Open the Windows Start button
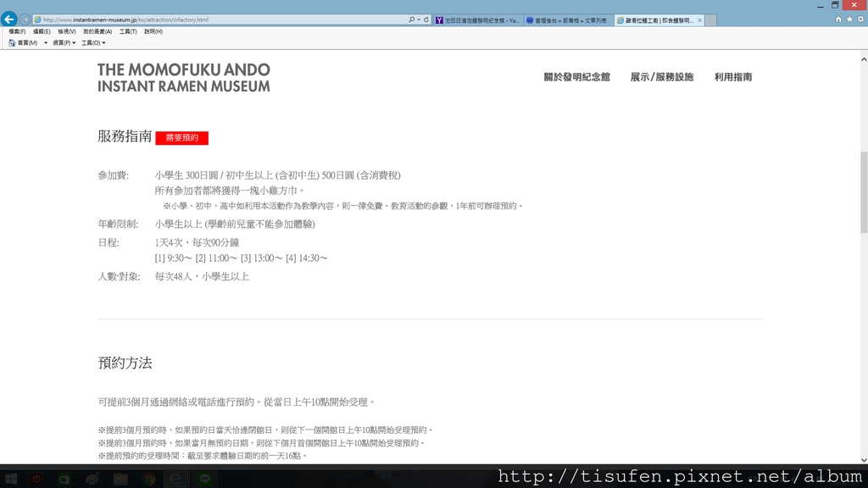 pos(10,480)
